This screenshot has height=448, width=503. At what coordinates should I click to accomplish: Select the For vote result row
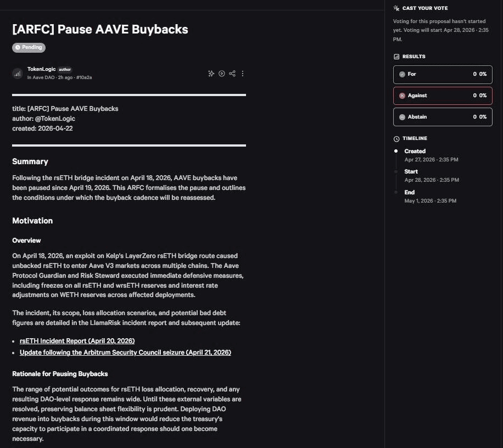point(443,74)
